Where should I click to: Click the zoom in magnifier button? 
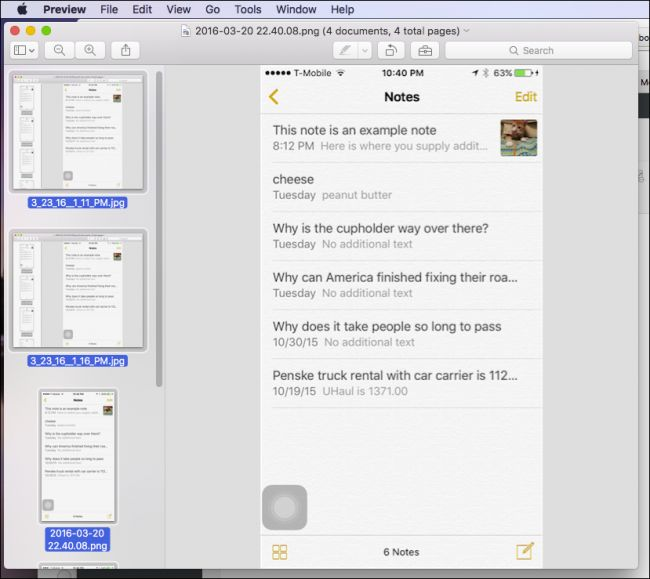tap(90, 51)
